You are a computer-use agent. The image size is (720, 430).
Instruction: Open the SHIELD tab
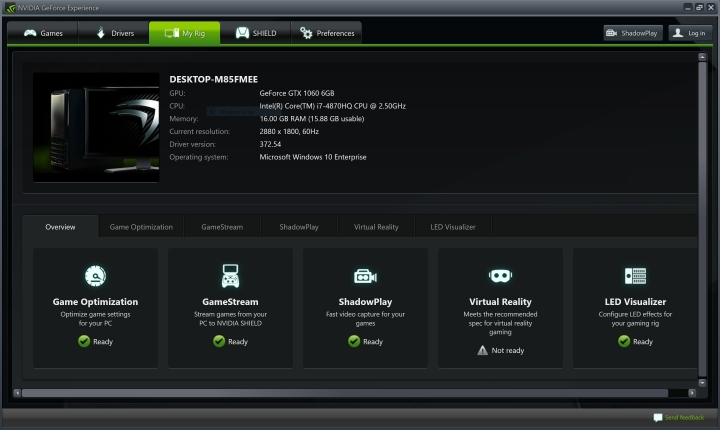[x=256, y=33]
